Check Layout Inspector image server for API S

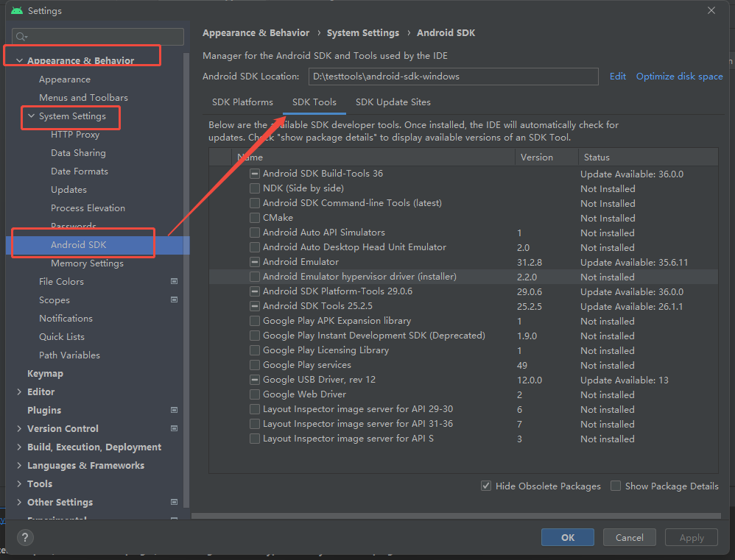(x=255, y=439)
